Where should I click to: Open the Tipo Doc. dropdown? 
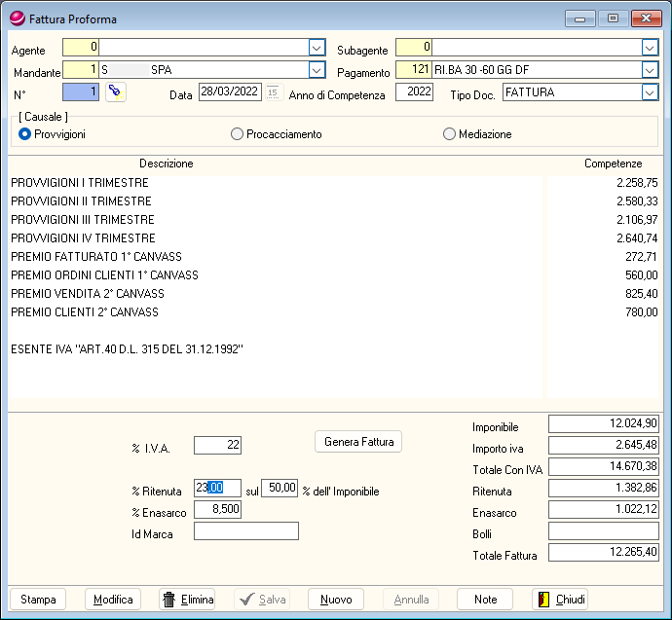point(650,92)
